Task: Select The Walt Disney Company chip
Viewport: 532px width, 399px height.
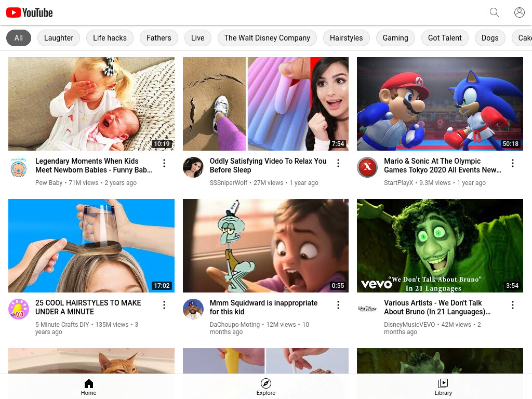Action: tap(267, 38)
